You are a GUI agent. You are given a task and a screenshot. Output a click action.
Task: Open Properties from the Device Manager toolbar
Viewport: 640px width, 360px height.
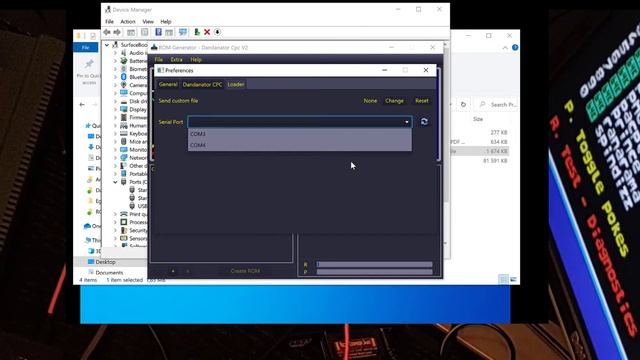[144, 32]
